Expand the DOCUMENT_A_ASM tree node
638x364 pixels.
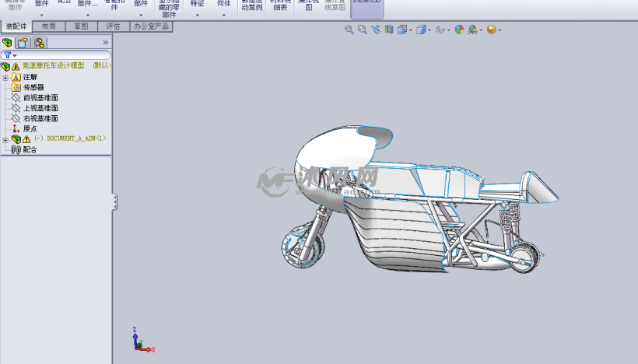5,139
